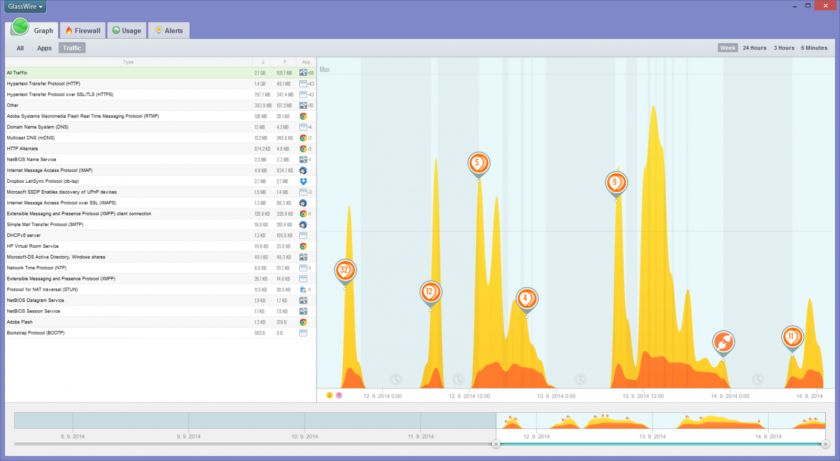Click the app icon in Bootstrap Protocol row
This screenshot has height=461, width=840.
[303, 332]
